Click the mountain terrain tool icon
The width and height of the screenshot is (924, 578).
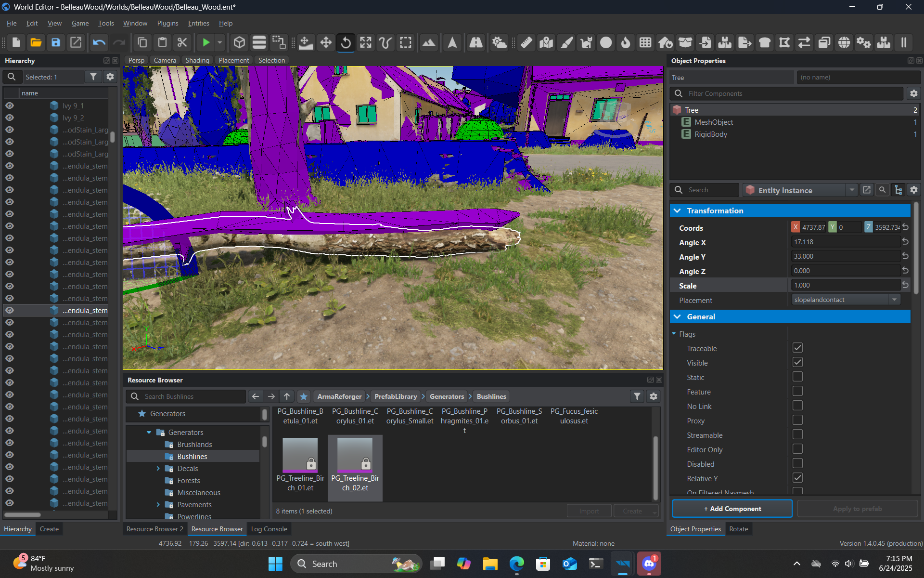click(428, 42)
